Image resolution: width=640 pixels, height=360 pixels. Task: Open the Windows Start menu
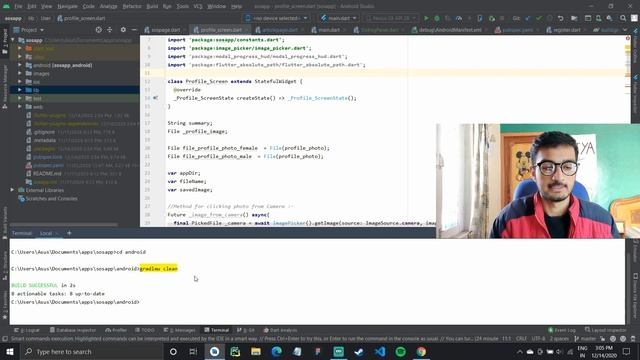[x=10, y=351]
